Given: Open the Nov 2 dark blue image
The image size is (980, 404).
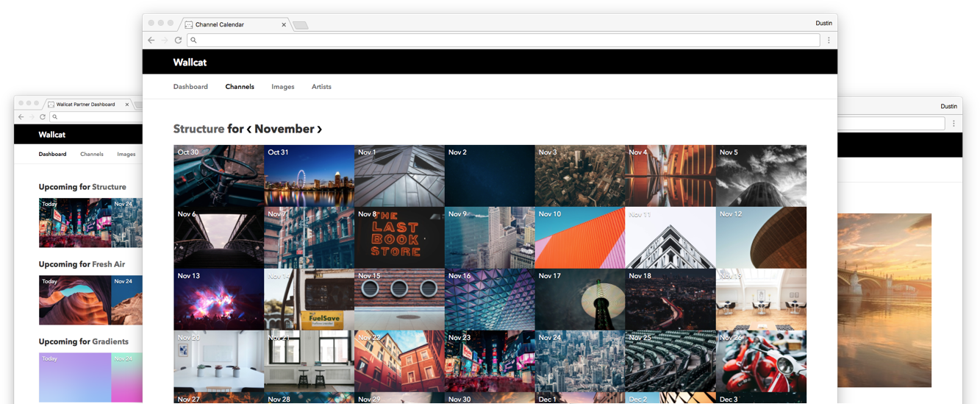Looking at the screenshot, I should (x=490, y=176).
